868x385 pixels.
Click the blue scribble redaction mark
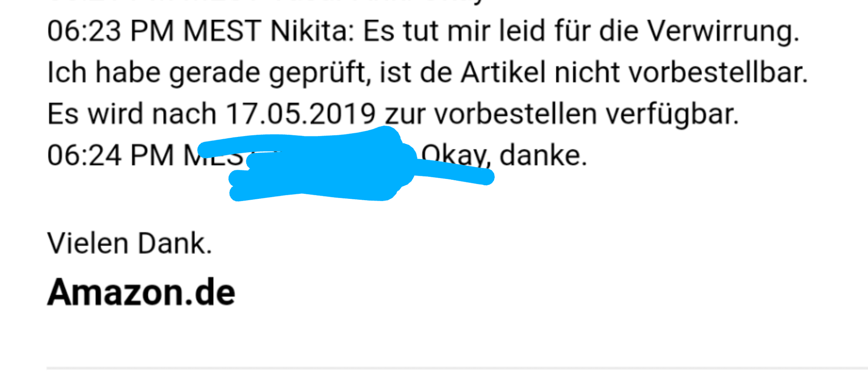346,164
